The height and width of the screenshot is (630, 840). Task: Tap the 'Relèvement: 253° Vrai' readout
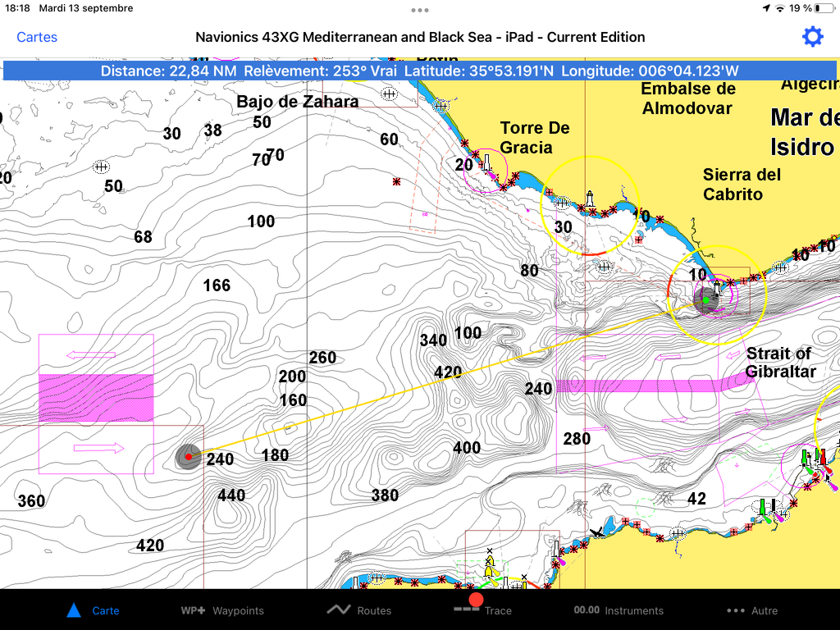coord(321,71)
